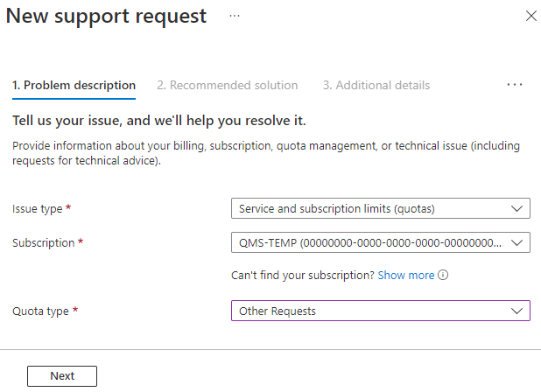Screen dimensions: 541x392
Task: Click the chevron arrow on Quota type
Action: tap(516, 311)
